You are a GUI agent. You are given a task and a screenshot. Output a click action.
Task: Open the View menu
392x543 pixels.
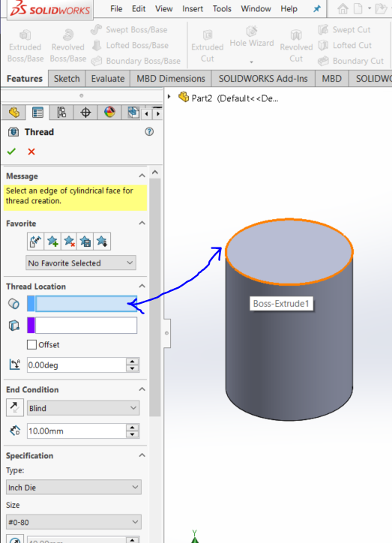tap(163, 9)
